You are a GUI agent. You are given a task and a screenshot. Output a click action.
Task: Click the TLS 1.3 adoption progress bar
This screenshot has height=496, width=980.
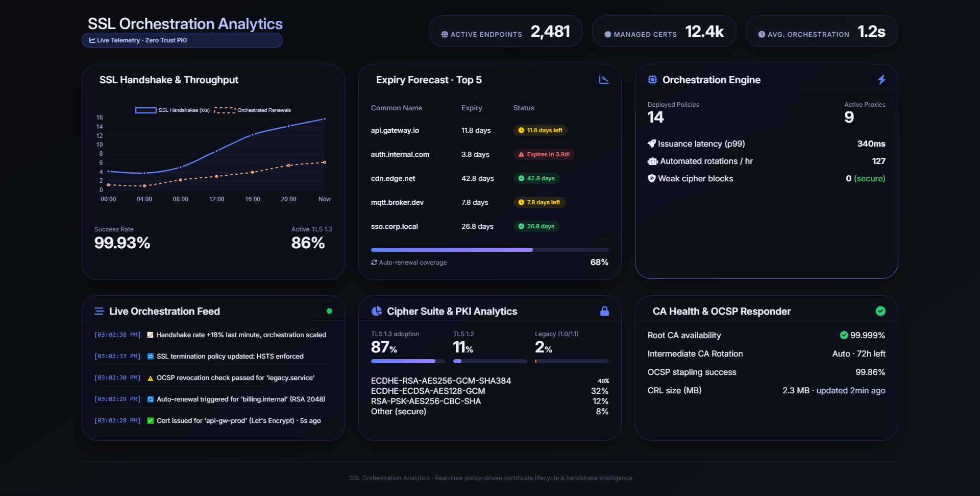[x=407, y=361]
